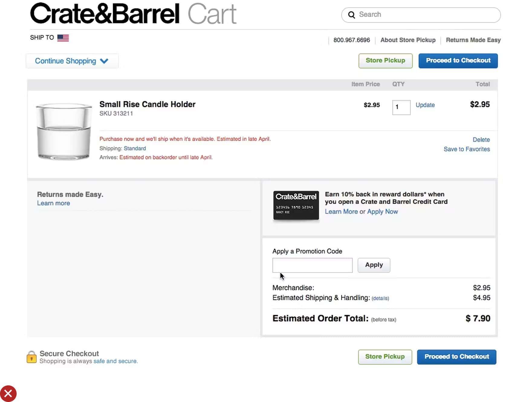This screenshot has height=402, width=532.
Task: Click the search magnifier icon
Action: coord(351,15)
